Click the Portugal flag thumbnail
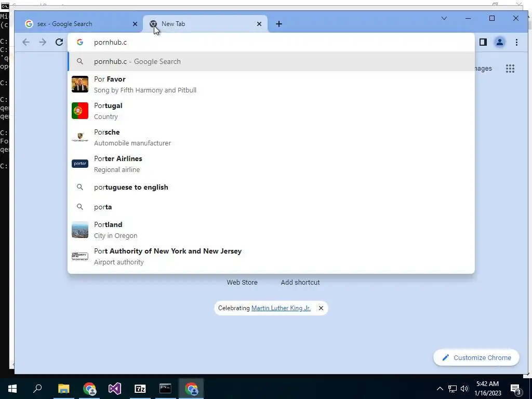532x399 pixels. [79, 111]
